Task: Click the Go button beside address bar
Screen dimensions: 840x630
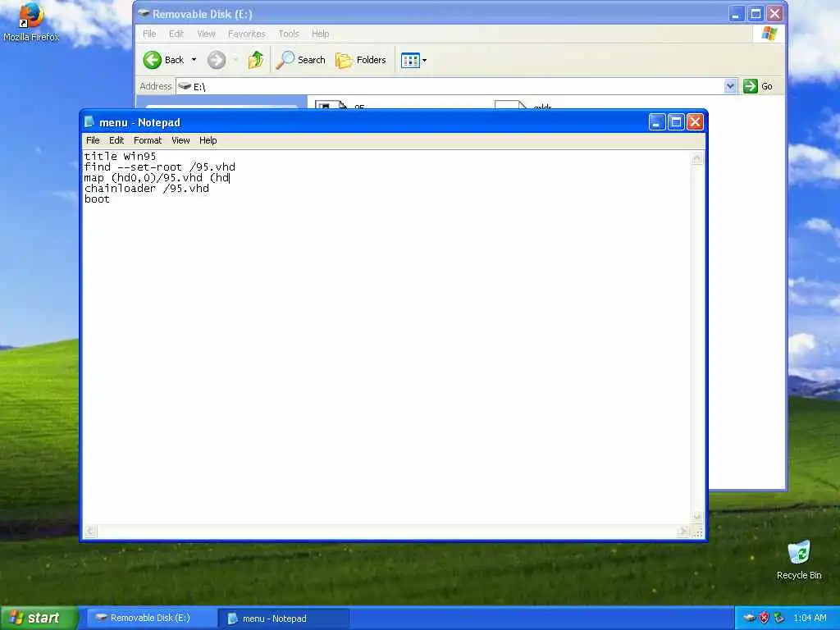Action: coord(758,86)
